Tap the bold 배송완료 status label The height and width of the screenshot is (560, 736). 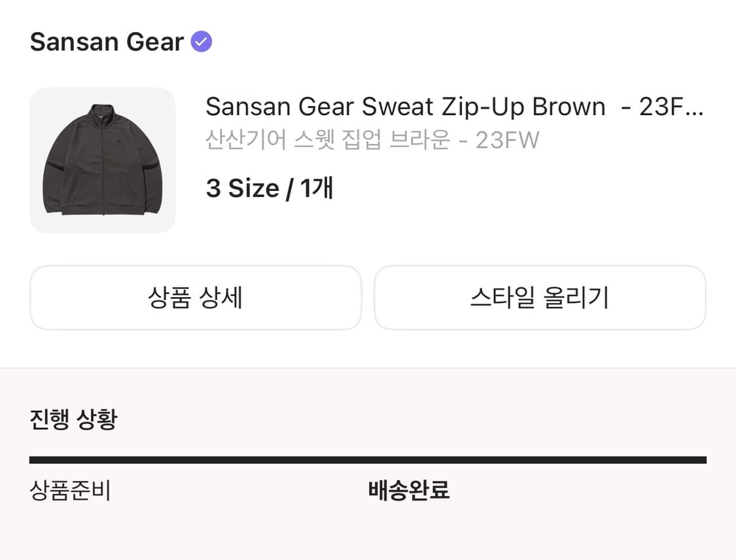coord(409,491)
